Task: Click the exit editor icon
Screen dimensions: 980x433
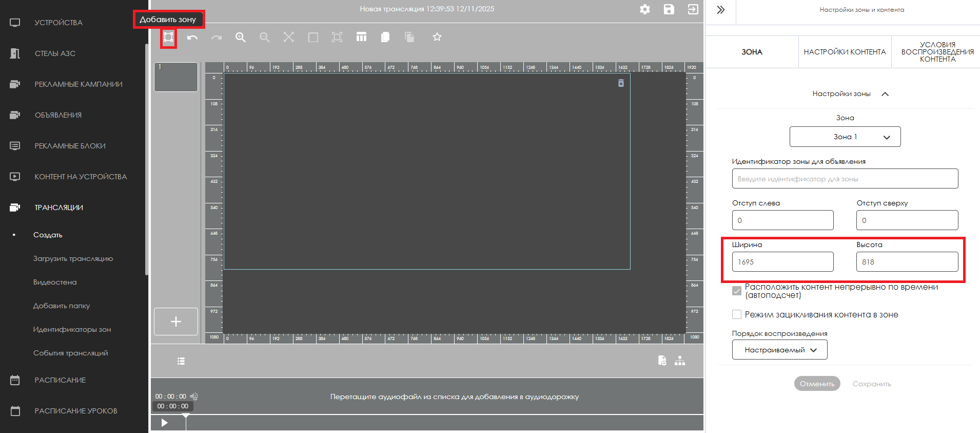Action: tap(693, 9)
